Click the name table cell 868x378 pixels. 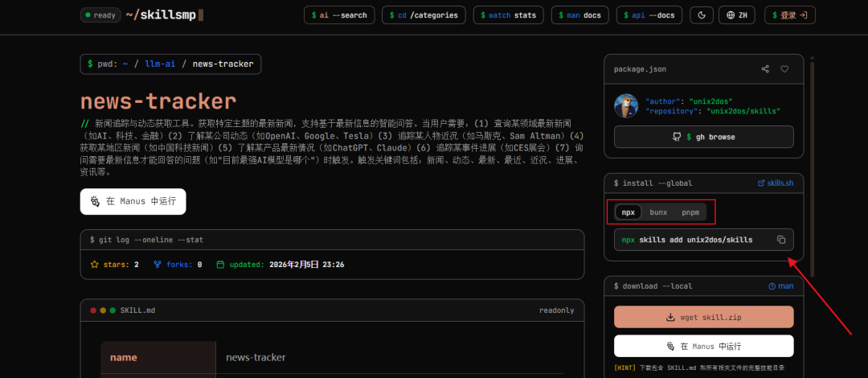pos(158,358)
